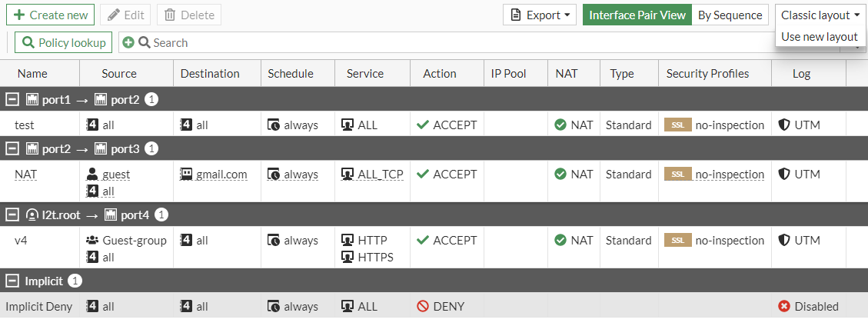
Task: Select the Use new layout option
Action: (820, 36)
